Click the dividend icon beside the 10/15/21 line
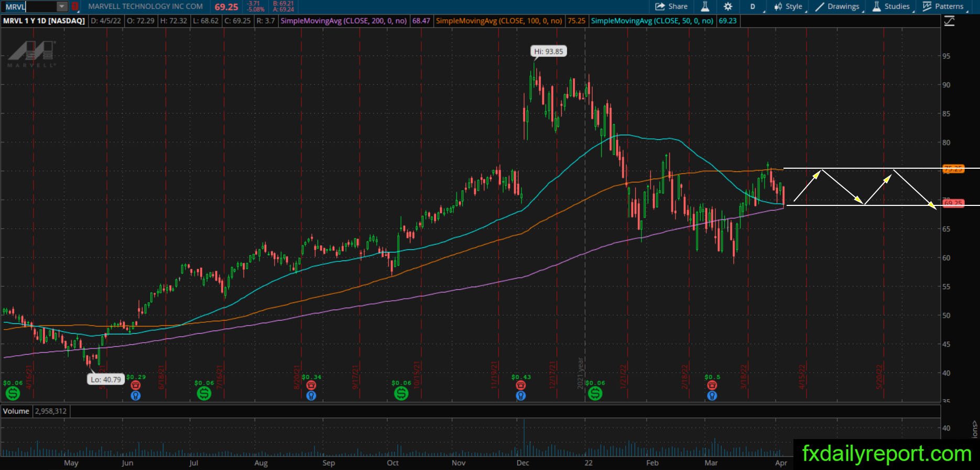Image resolution: width=980 pixels, height=470 pixels. point(401,393)
